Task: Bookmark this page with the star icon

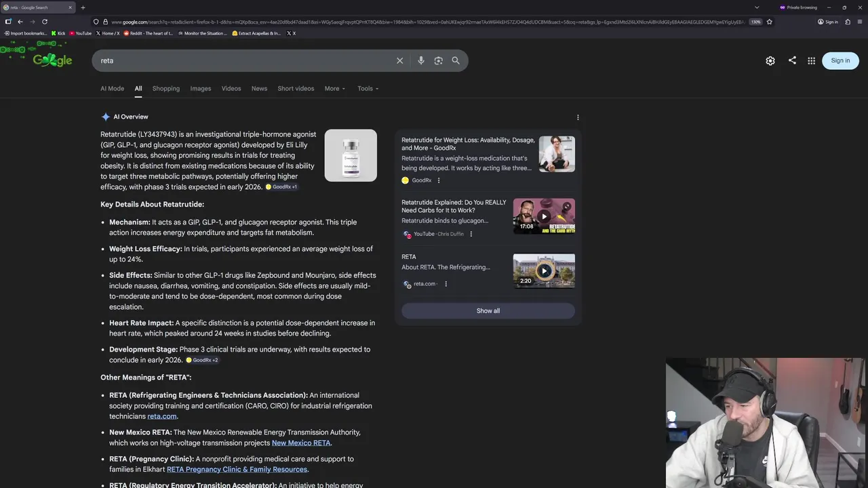Action: [x=769, y=22]
